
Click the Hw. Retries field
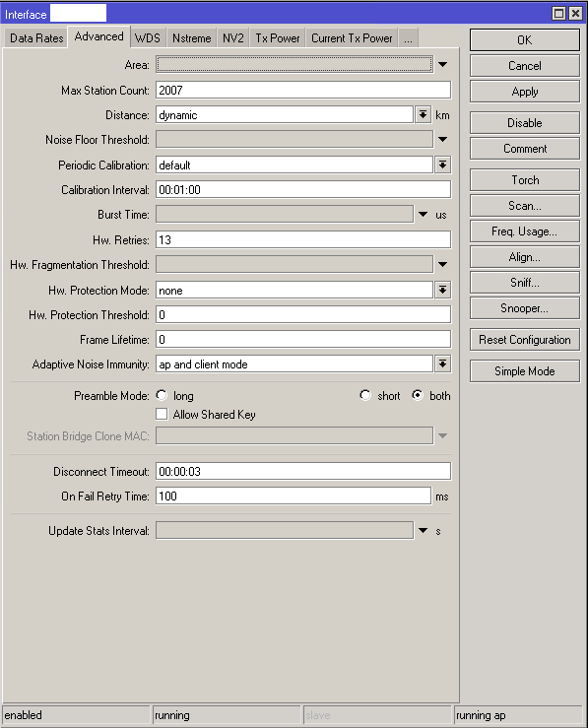(x=303, y=239)
